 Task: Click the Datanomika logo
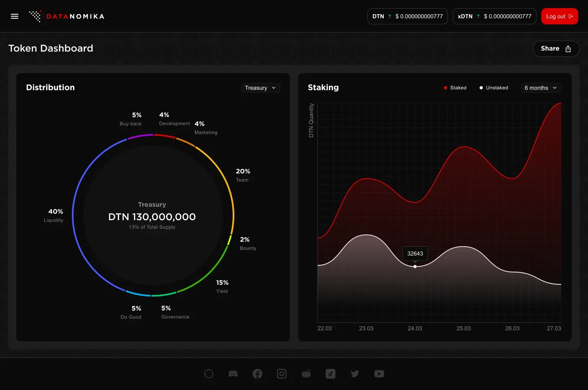(67, 16)
